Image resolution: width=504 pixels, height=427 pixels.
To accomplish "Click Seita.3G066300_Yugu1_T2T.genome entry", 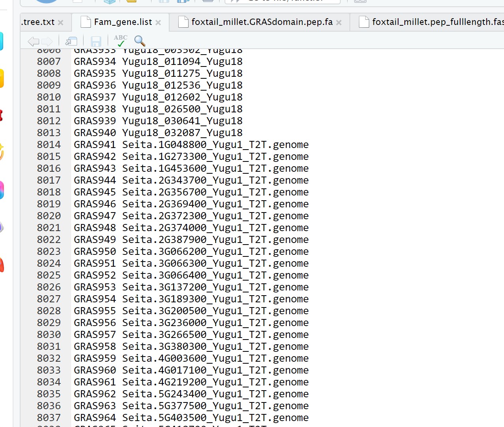I will (215, 264).
